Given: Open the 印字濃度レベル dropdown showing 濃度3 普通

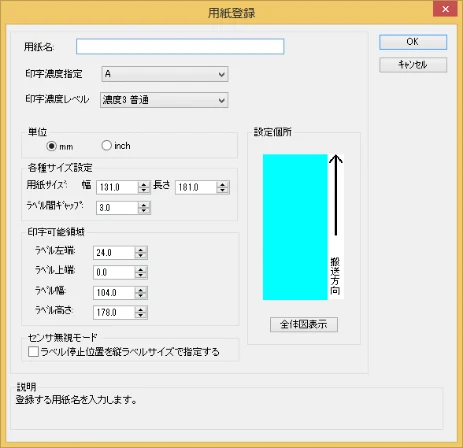Looking at the screenshot, I should (164, 100).
